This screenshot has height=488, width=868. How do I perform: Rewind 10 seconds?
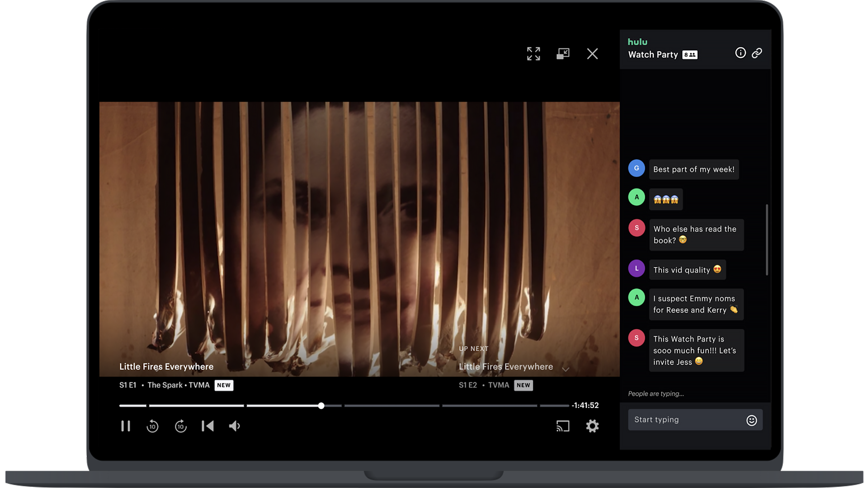pyautogui.click(x=152, y=426)
